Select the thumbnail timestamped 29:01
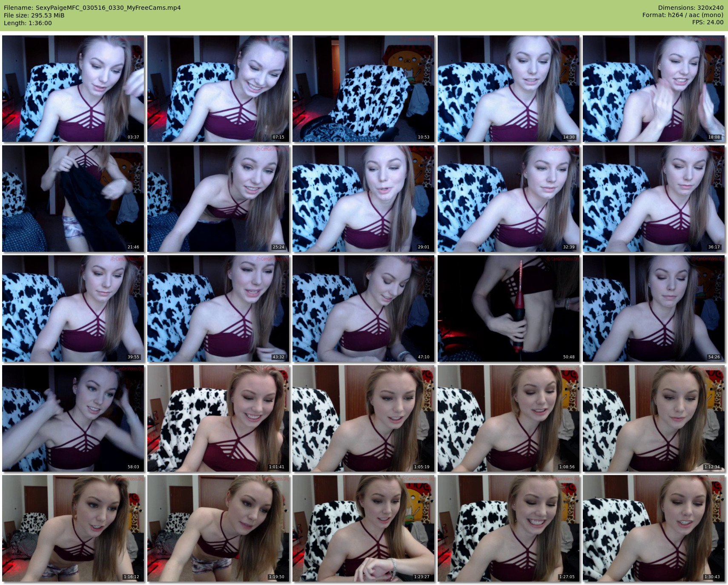 point(364,199)
